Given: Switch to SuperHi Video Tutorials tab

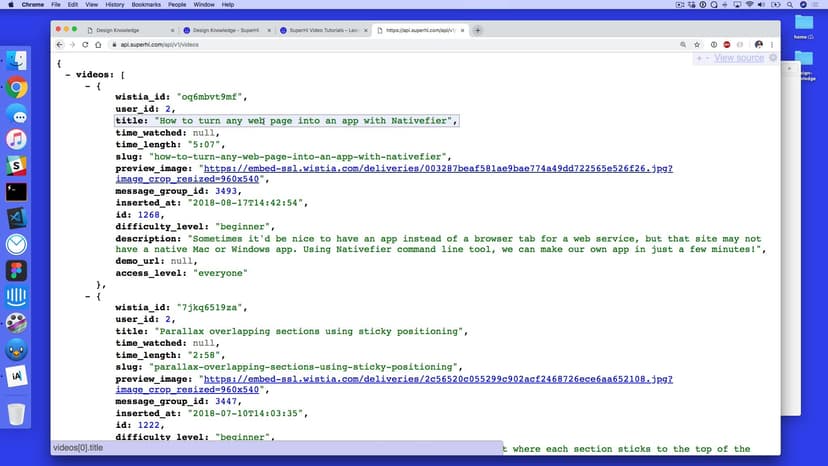Looking at the screenshot, I should [322, 31].
